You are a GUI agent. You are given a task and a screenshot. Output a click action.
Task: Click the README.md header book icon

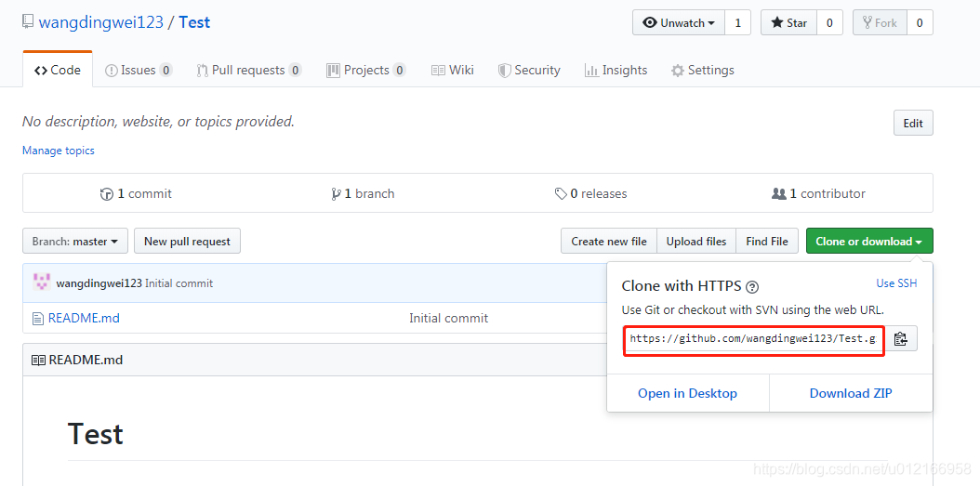[39, 361]
